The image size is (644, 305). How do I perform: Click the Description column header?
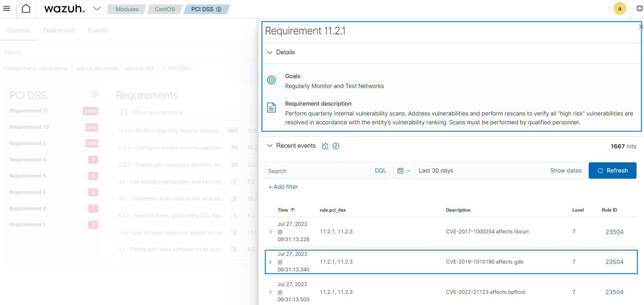point(458,210)
